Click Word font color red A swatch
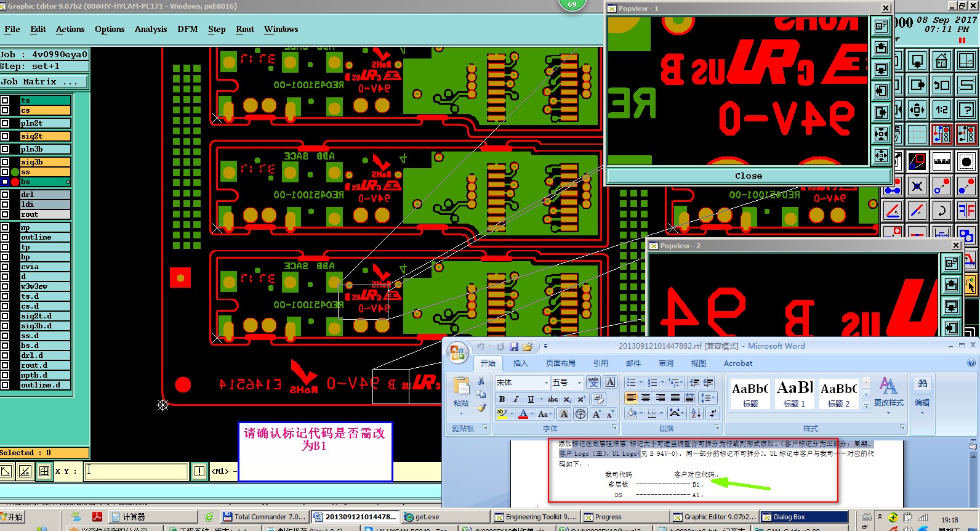 pos(523,414)
